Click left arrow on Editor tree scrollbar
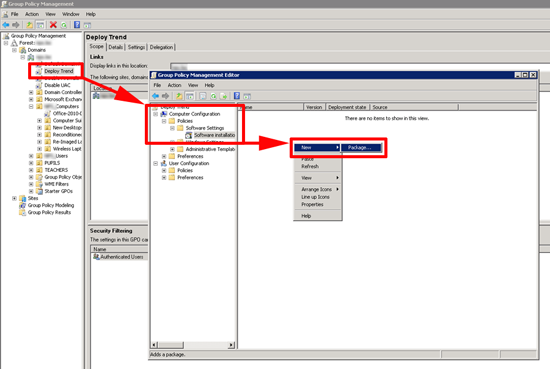550x369 pixels. [155, 345]
